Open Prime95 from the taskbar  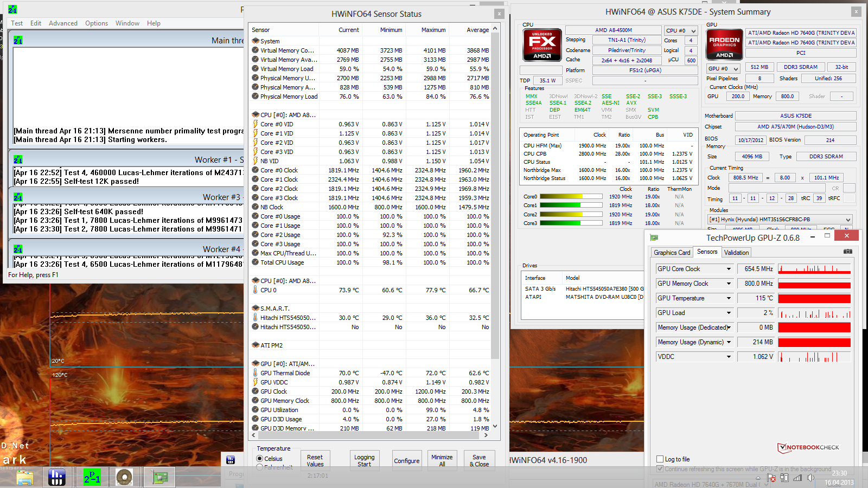[x=92, y=477]
